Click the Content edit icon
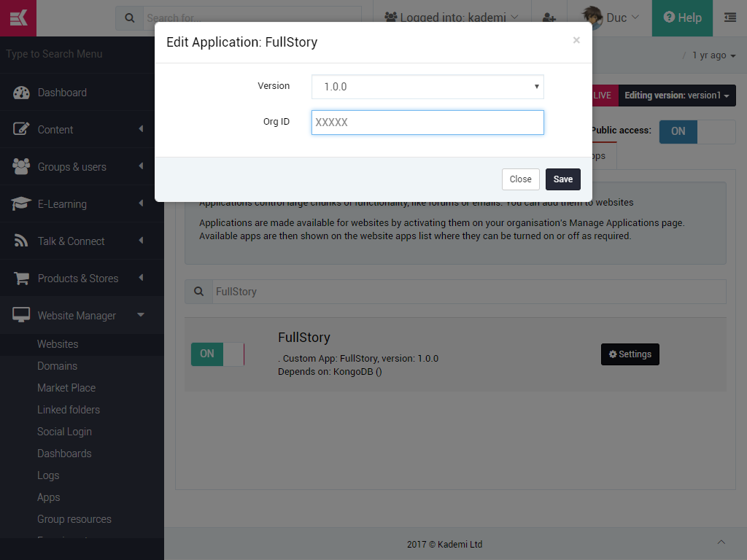This screenshot has width=747, height=560. [21, 129]
